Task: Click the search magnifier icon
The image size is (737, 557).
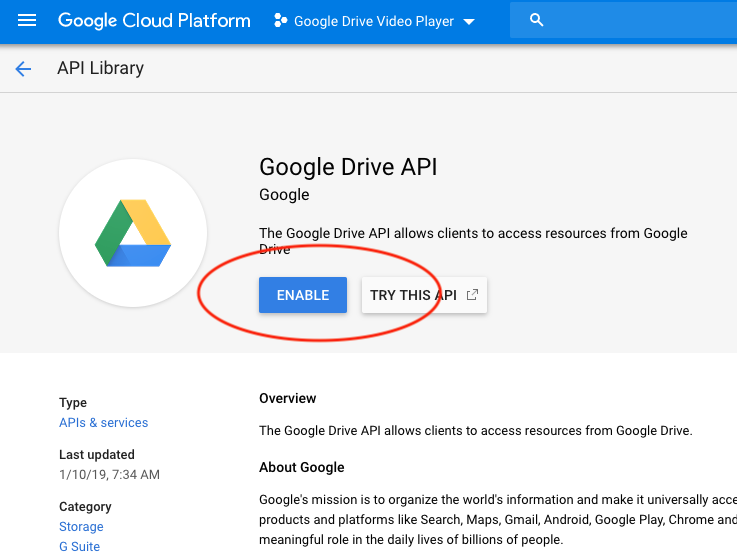Action: coord(537,21)
